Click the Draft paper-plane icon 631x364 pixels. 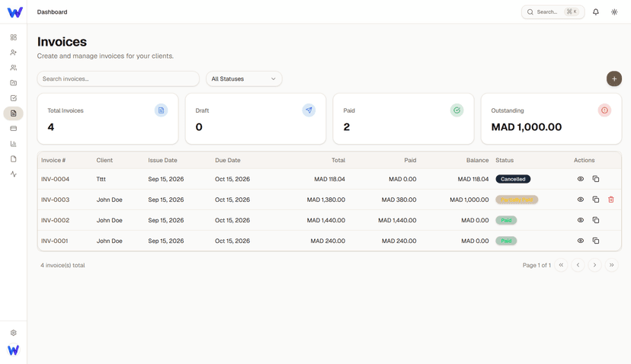point(309,110)
